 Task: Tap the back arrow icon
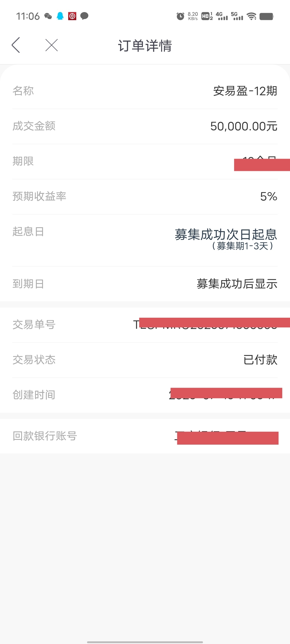[x=16, y=45]
